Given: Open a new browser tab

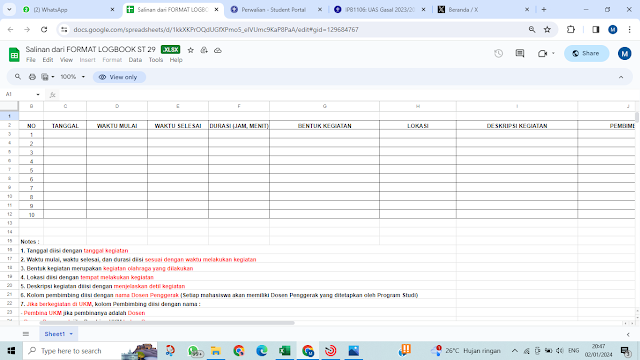Looking at the screenshot, I should point(544,9).
